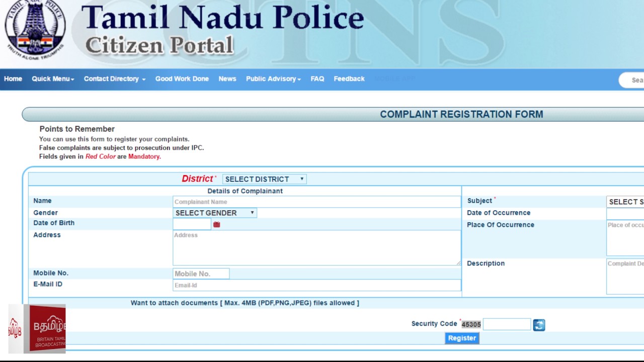Click the Complainant Name input field

point(316,202)
